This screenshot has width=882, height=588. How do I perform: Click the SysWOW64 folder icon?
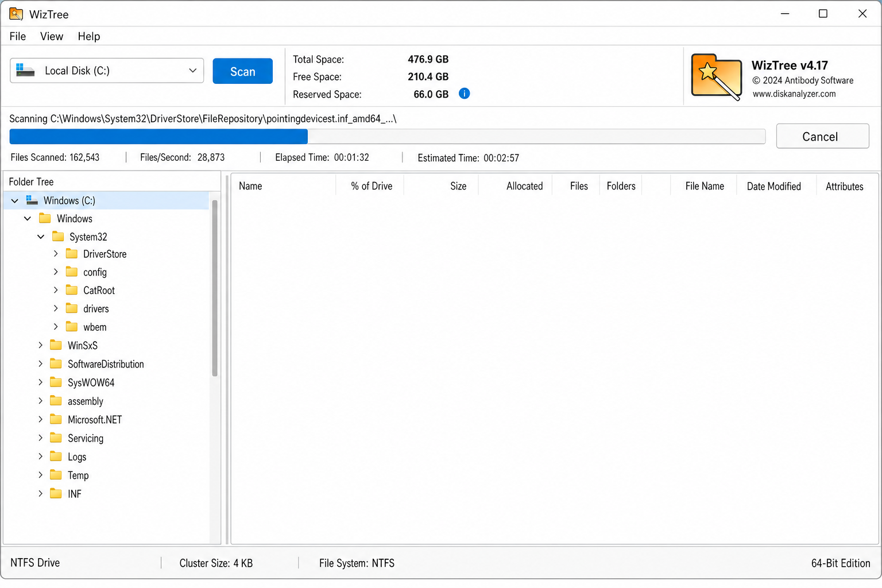(x=56, y=382)
